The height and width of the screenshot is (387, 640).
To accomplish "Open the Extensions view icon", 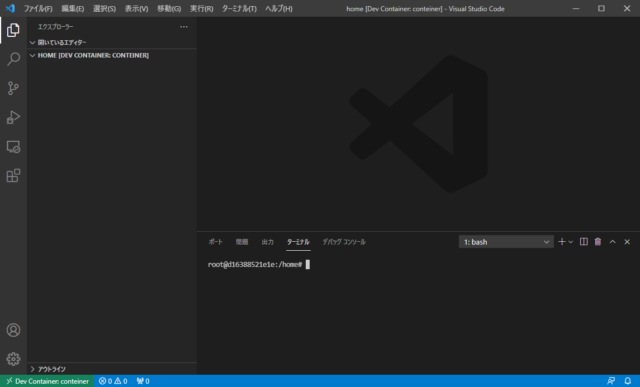I will (x=13, y=176).
